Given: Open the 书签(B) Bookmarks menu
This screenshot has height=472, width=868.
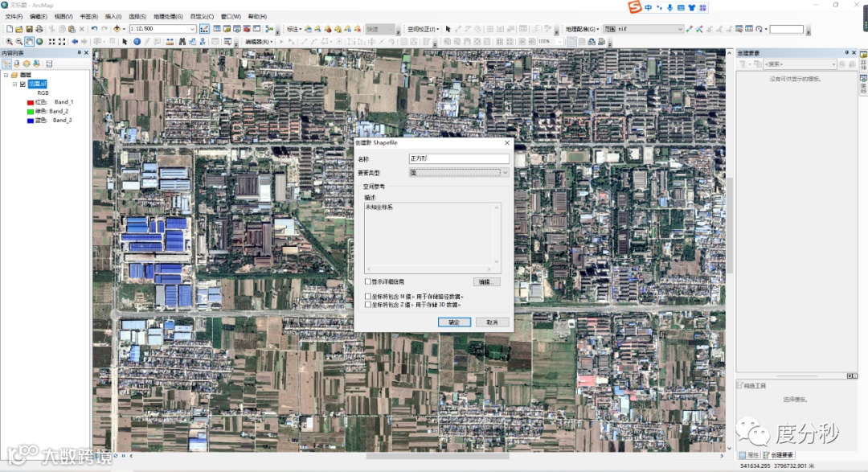Looking at the screenshot, I should pos(88,17).
